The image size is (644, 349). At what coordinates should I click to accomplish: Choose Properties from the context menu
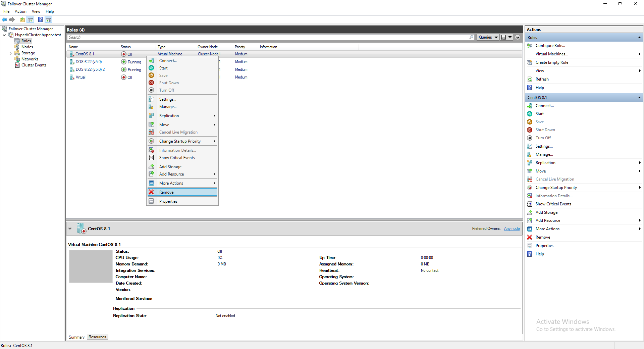182,201
